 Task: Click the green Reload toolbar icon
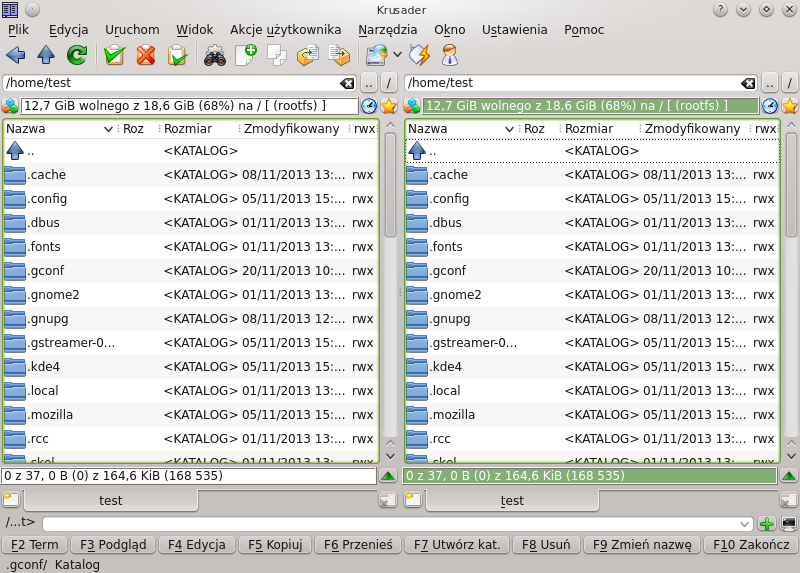77,55
